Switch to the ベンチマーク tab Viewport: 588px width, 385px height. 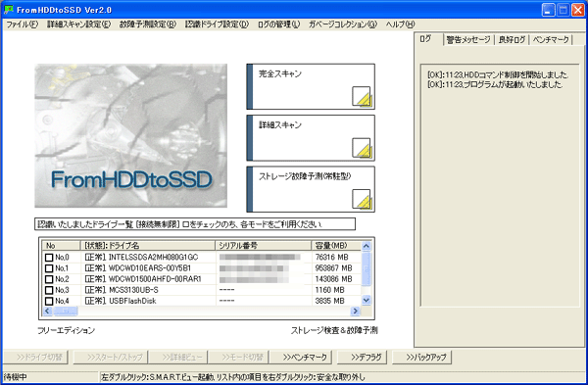(551, 40)
